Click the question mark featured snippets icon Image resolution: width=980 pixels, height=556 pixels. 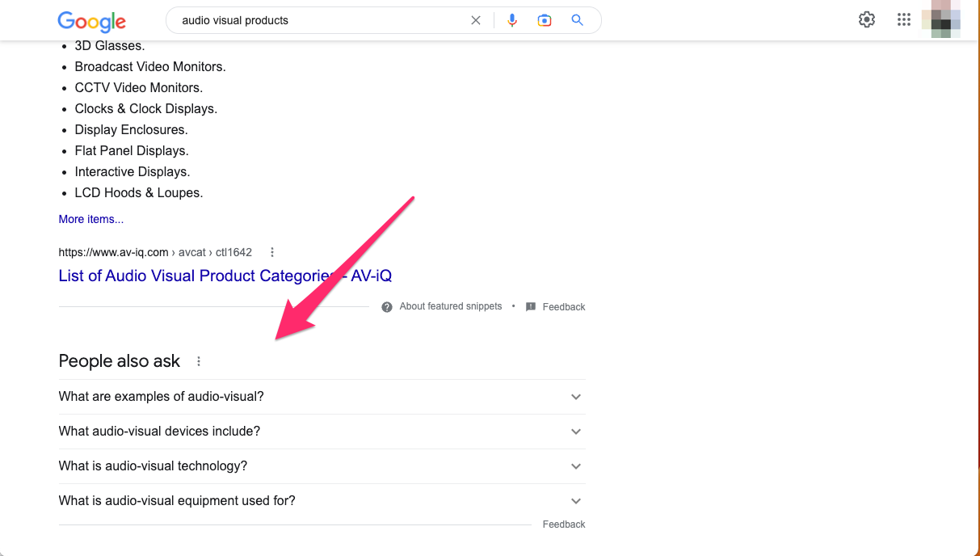387,307
